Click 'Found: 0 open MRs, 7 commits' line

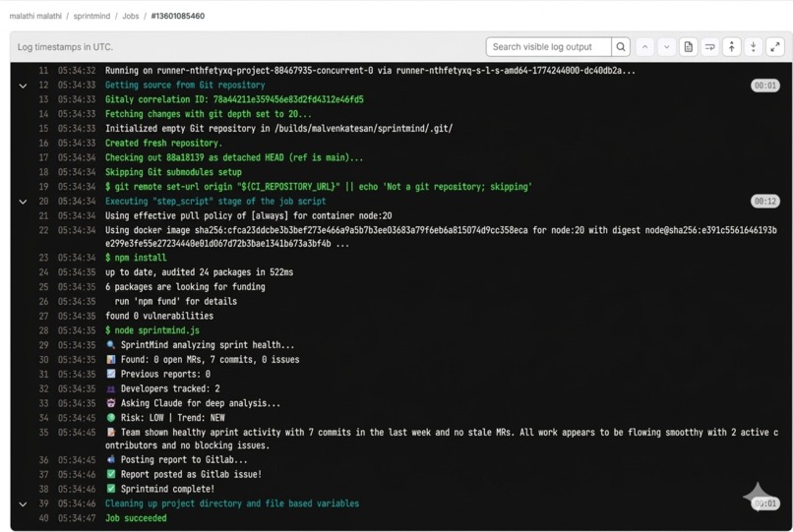(x=203, y=360)
